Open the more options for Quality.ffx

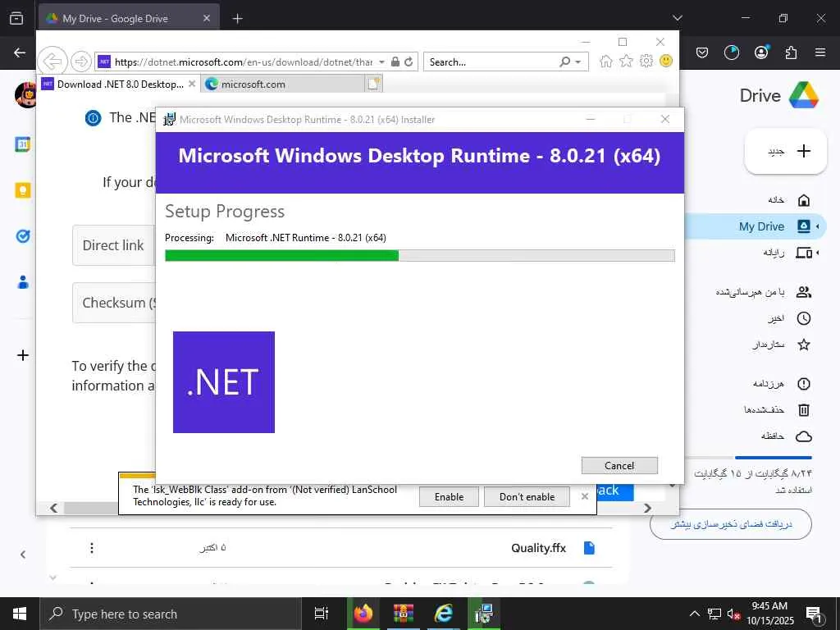[x=92, y=547]
